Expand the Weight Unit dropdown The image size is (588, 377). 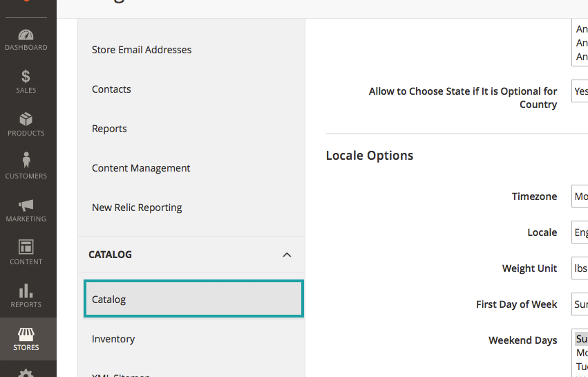pos(580,268)
